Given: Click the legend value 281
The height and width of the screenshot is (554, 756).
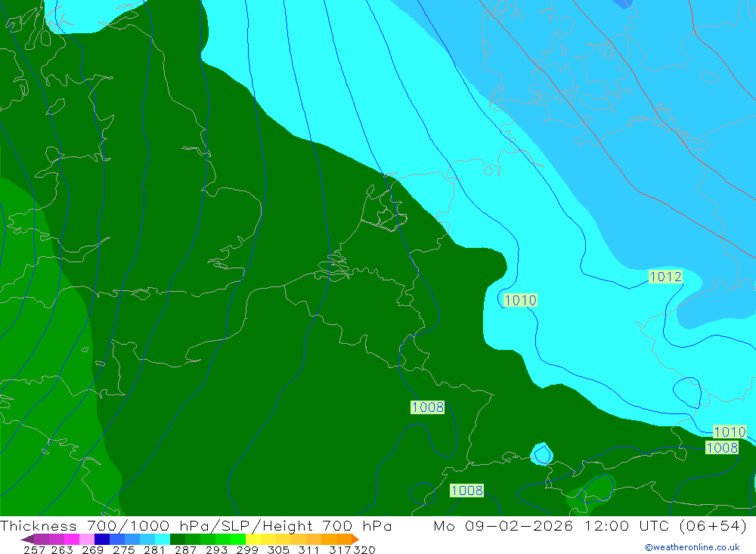Looking at the screenshot, I should click(153, 549).
